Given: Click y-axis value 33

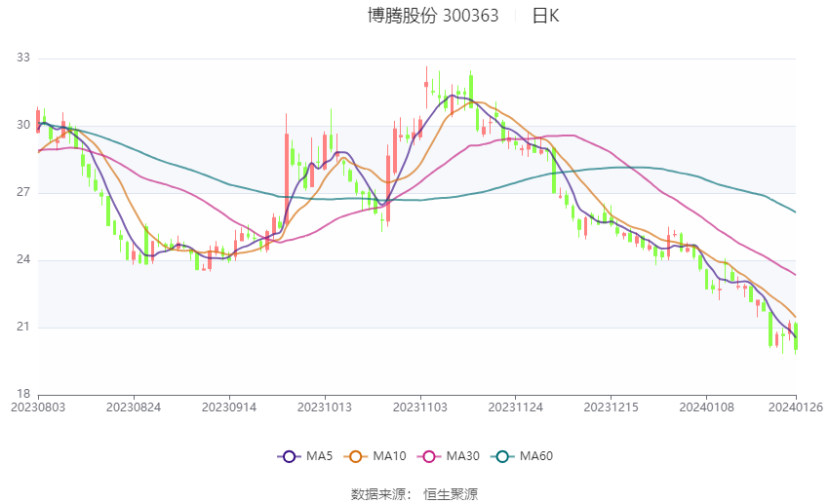Looking at the screenshot, I should tap(23, 58).
